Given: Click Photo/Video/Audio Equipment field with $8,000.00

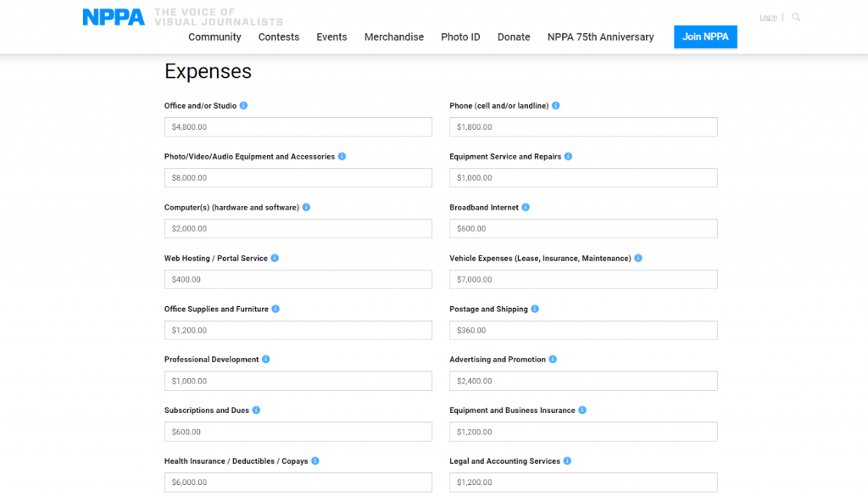Looking at the screenshot, I should pos(298,178).
